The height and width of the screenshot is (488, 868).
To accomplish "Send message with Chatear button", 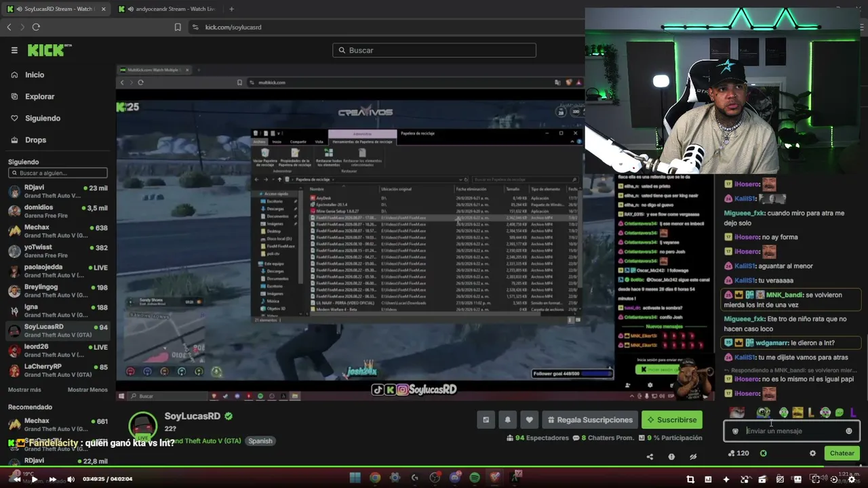I will click(842, 453).
